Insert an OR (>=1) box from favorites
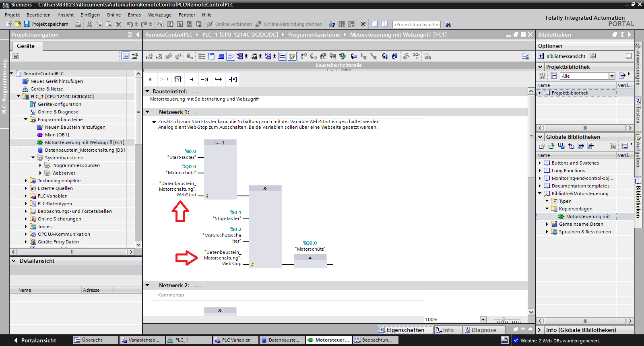This screenshot has height=346, width=644. (x=164, y=79)
